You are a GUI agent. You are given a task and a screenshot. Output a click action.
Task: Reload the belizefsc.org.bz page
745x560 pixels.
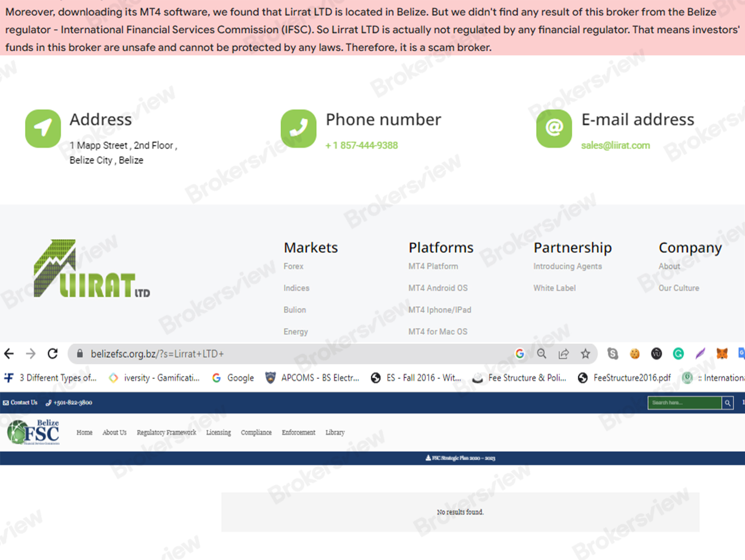[53, 353]
